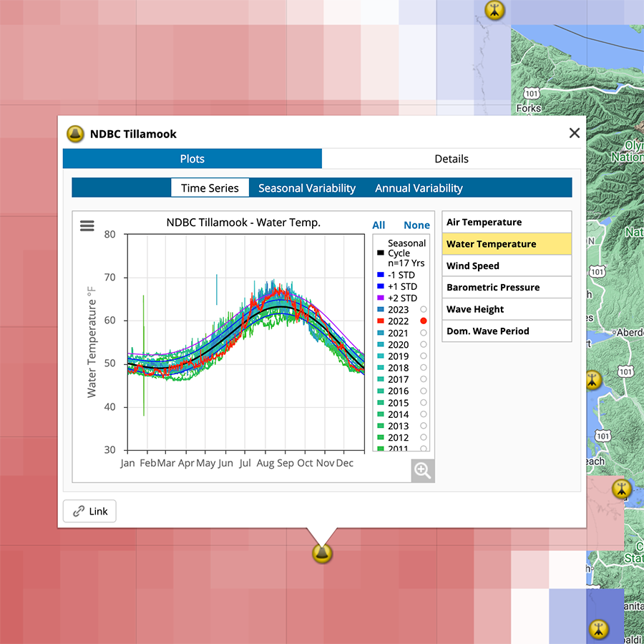Select All series in the legend

(379, 225)
